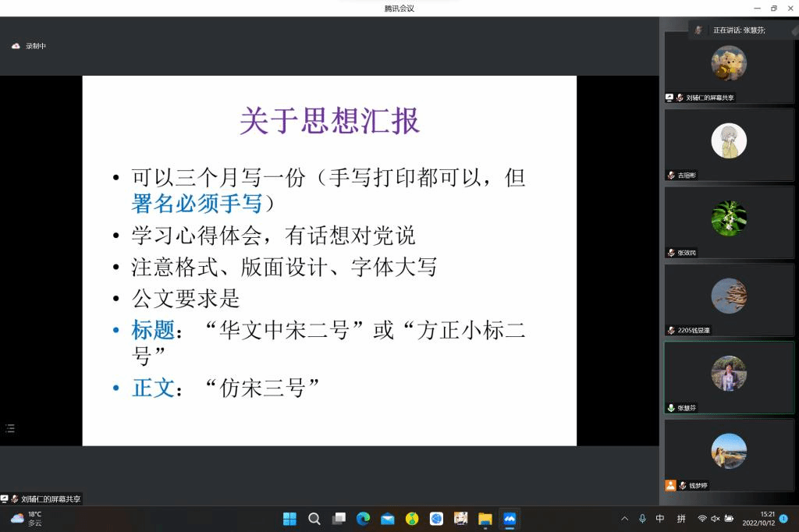Open the Mail app in taskbar

pos(388,519)
